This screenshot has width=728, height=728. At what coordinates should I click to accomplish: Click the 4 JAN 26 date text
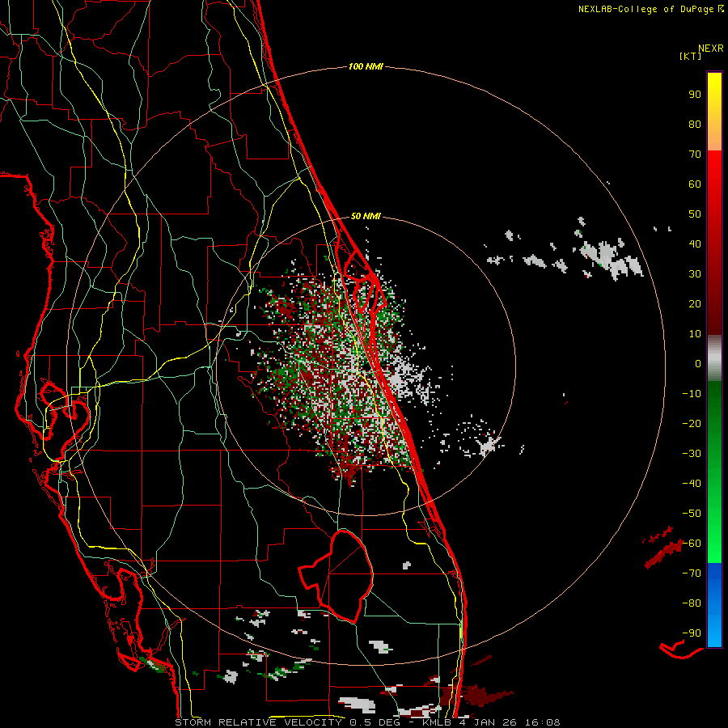pos(488,722)
